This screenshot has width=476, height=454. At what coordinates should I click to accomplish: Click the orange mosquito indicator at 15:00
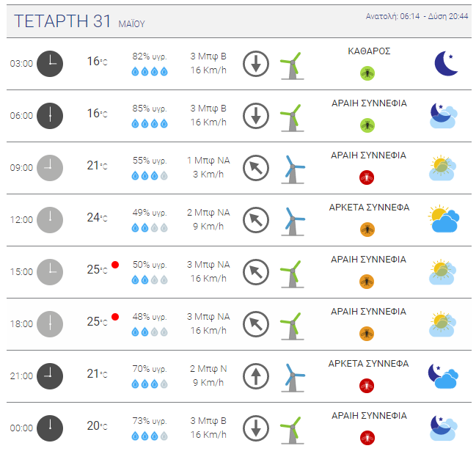[x=367, y=282]
